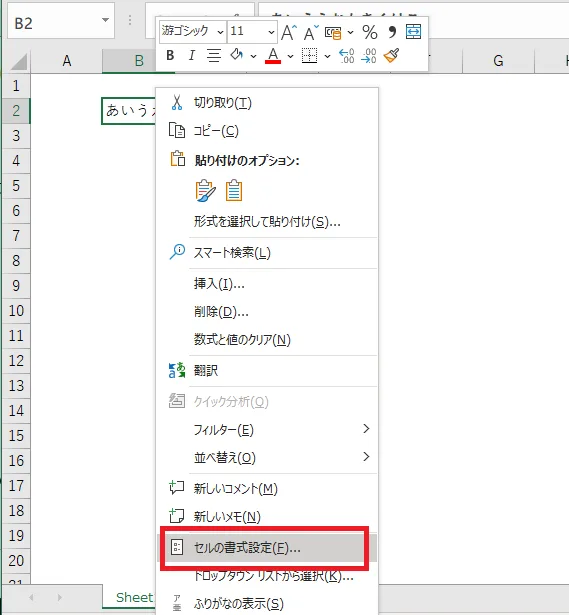
Task: Toggle Bold in the mini toolbar
Action: tap(170, 55)
